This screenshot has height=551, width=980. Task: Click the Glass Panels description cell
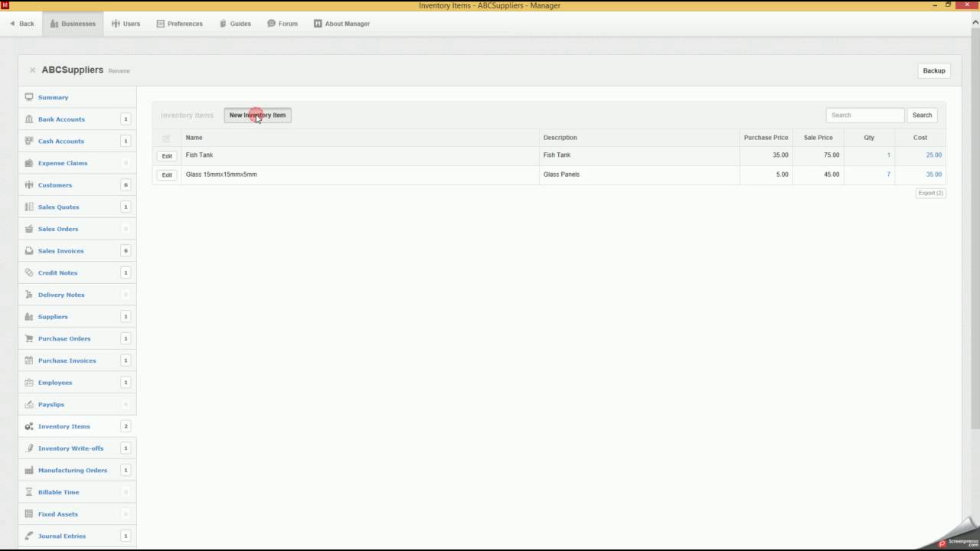[639, 174]
